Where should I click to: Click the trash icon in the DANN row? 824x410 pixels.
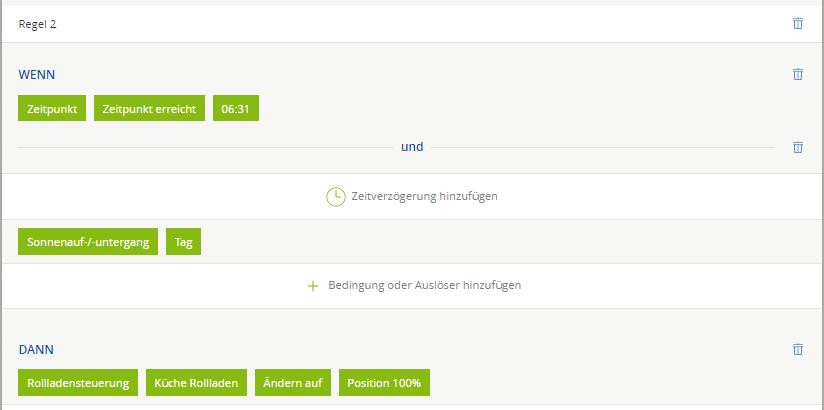coord(797,350)
